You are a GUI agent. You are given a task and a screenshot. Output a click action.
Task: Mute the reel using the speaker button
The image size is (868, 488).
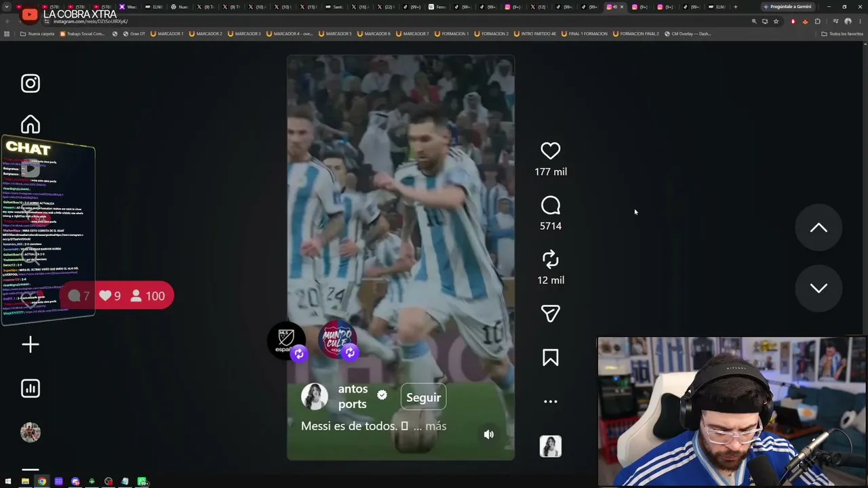click(489, 434)
